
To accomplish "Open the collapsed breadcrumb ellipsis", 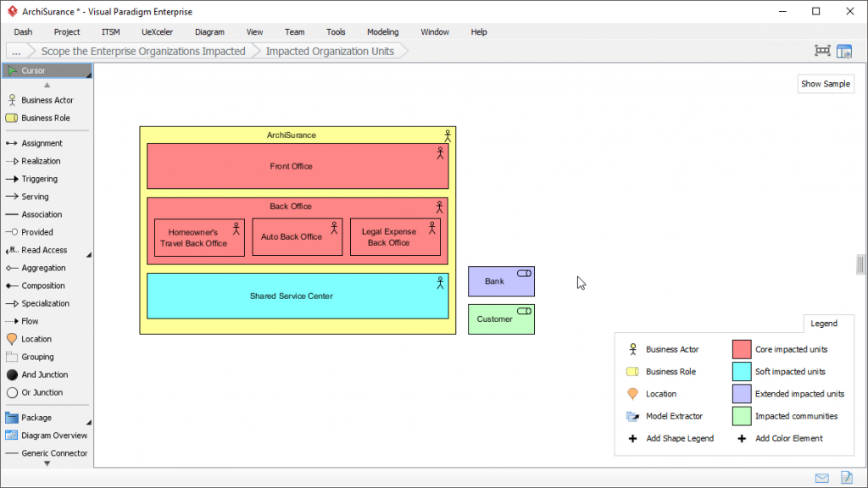I will coord(16,51).
